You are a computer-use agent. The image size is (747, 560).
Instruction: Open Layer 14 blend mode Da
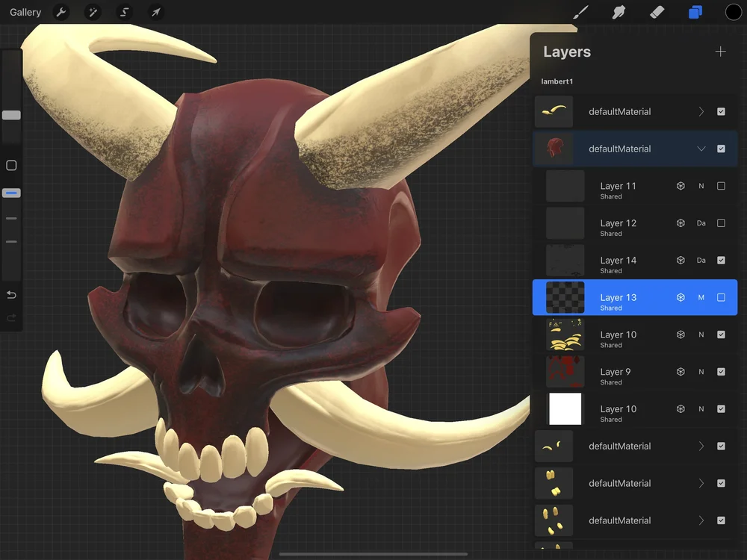(701, 260)
